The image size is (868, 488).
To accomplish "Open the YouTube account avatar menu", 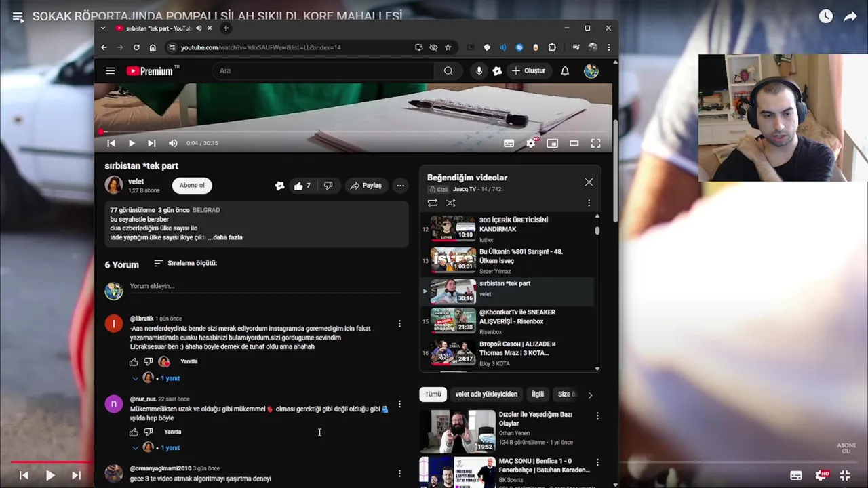I will click(x=591, y=70).
